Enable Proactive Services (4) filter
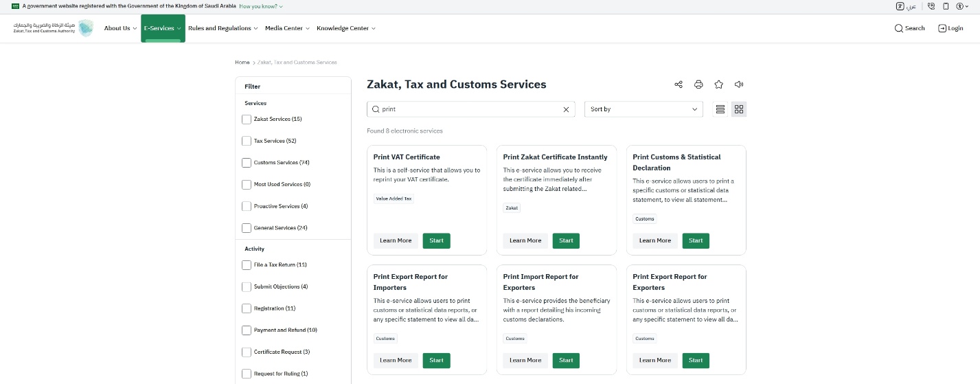 coord(247,206)
